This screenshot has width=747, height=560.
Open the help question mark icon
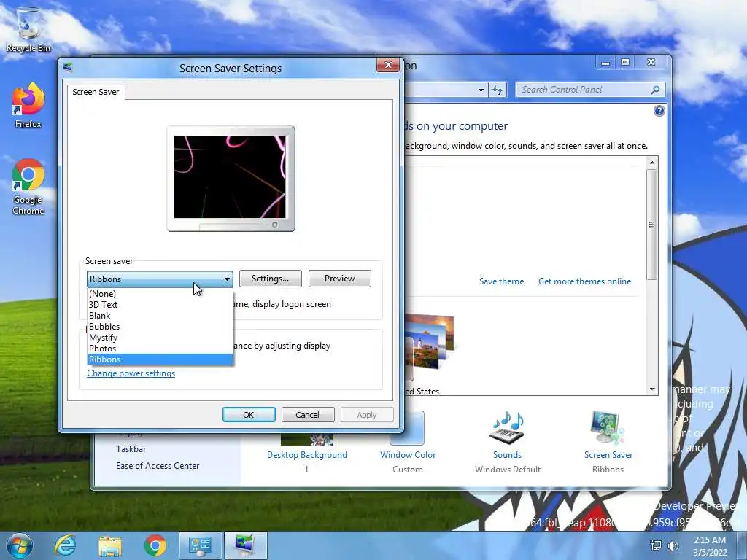(x=659, y=111)
